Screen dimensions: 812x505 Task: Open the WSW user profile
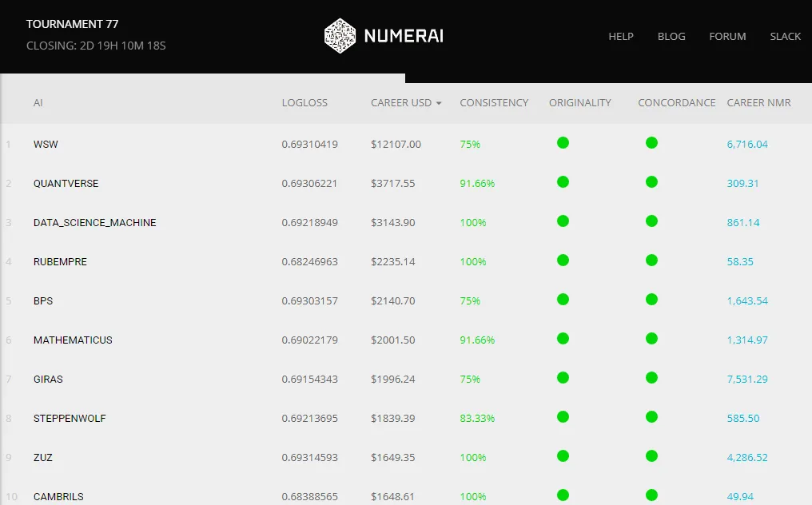[46, 145]
